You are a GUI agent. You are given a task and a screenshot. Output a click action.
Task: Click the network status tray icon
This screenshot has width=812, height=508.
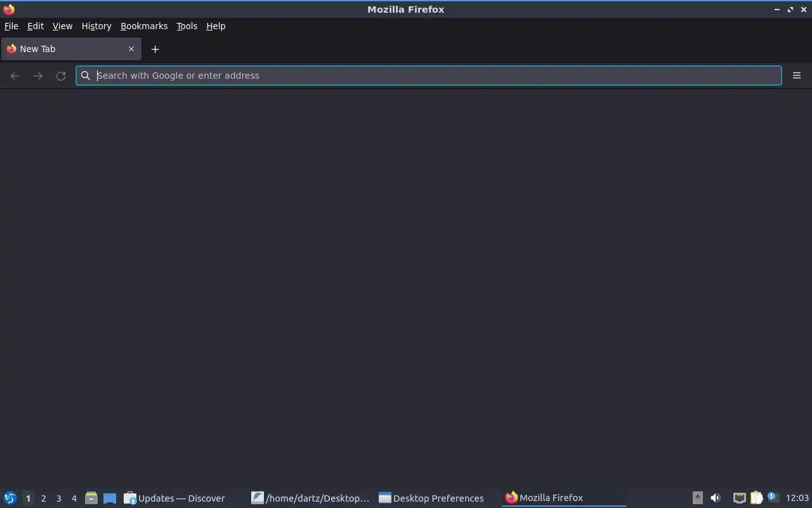(739, 498)
